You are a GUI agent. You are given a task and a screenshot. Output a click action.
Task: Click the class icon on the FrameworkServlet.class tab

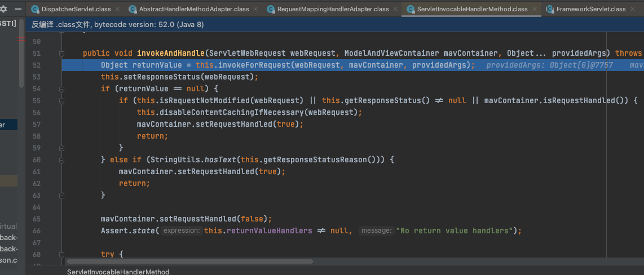point(550,9)
